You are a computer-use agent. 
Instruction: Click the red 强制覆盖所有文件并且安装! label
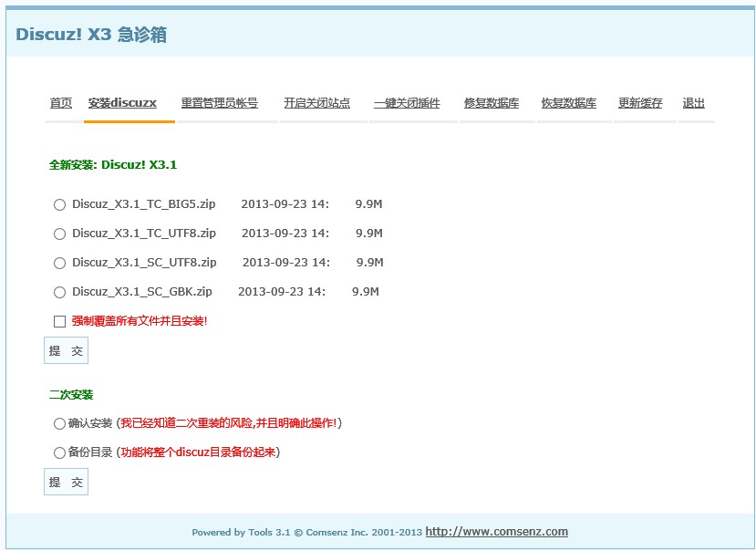[140, 321]
